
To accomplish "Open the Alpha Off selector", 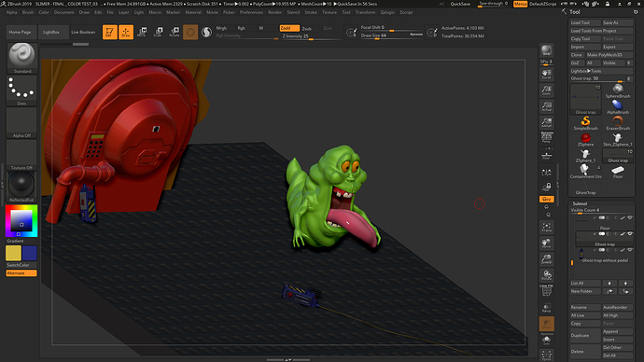I will (x=21, y=122).
